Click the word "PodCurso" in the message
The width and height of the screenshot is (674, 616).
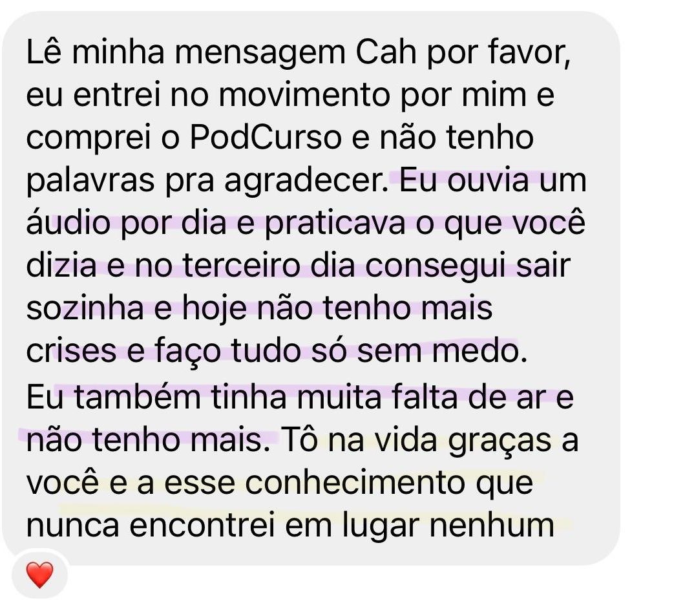(x=265, y=138)
